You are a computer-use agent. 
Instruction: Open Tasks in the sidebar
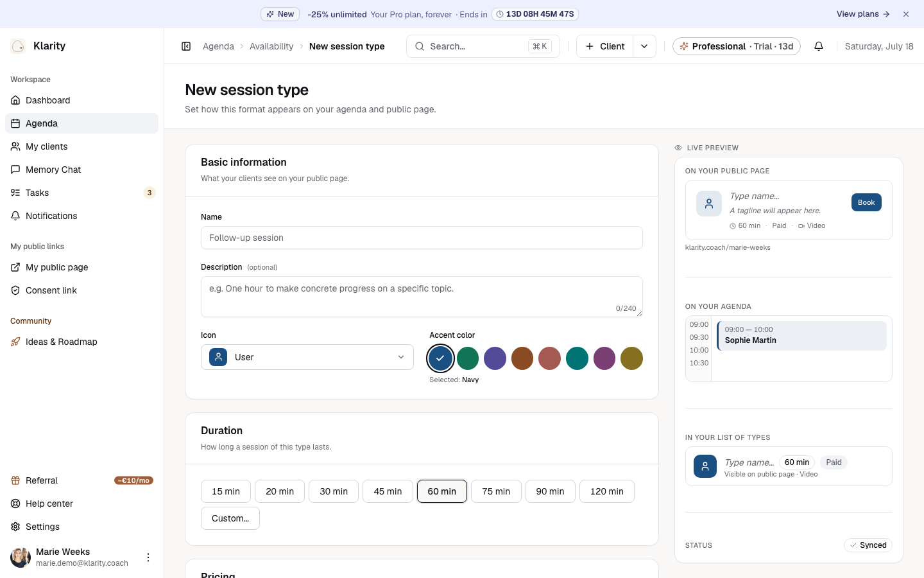point(81,193)
